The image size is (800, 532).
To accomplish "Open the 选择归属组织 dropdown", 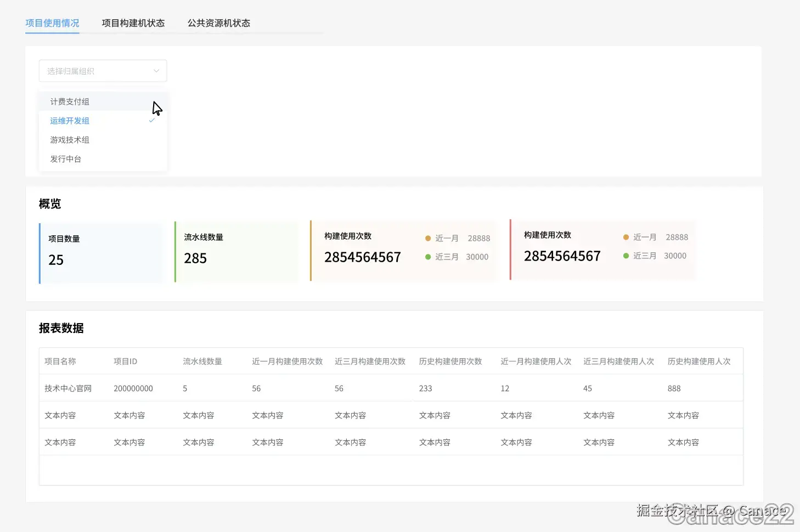I will [103, 71].
